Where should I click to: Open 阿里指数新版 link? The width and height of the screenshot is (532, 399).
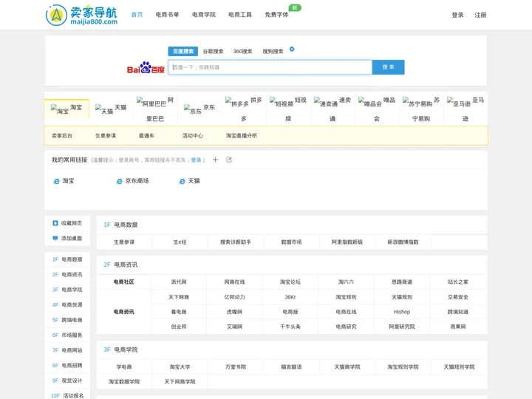pos(347,242)
